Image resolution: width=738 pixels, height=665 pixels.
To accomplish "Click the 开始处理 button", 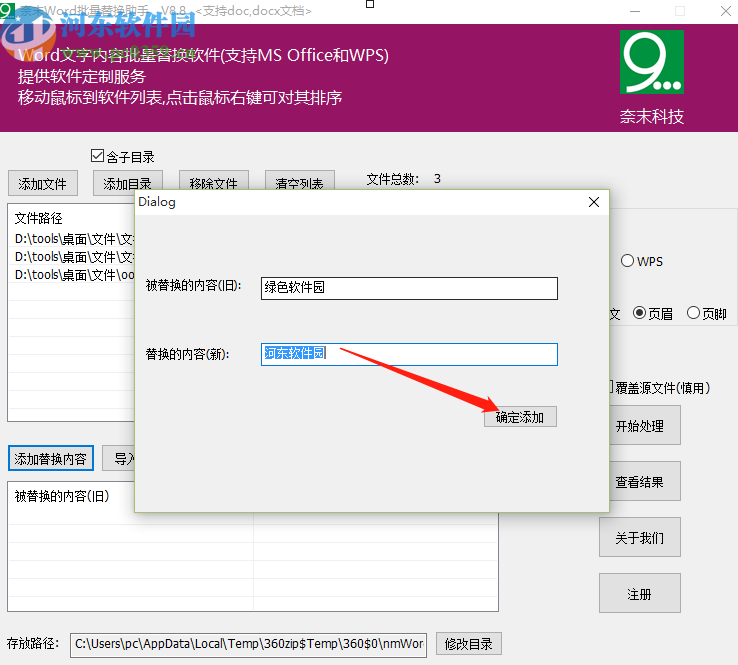I will (645, 425).
